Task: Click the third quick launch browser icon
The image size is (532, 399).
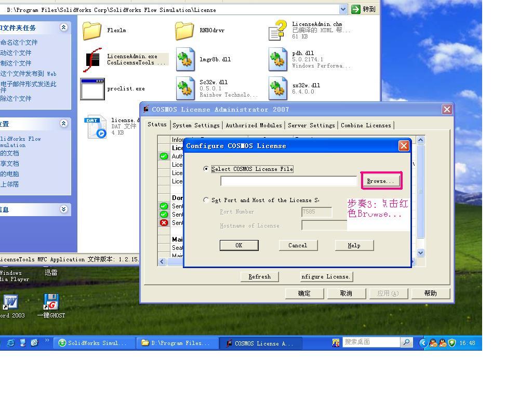Action: click(34, 343)
